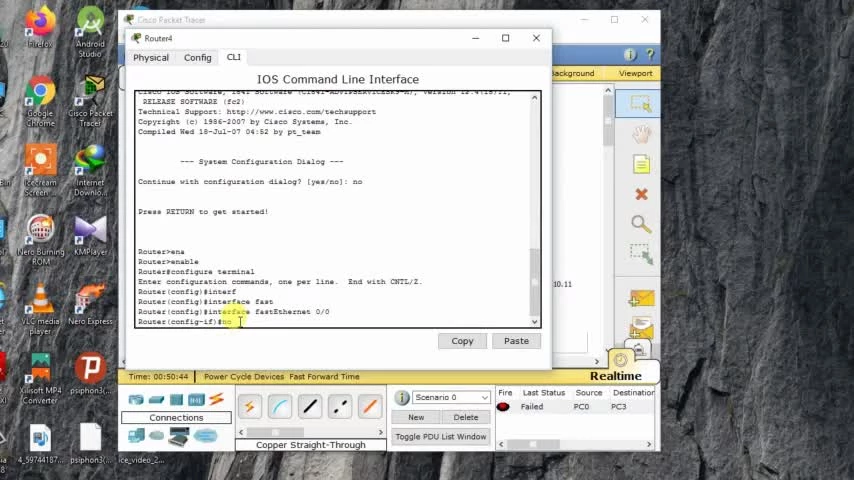Screen dimensions: 854x480
Task: Click the Add Simple PDU envelope icon
Action: tap(641, 298)
